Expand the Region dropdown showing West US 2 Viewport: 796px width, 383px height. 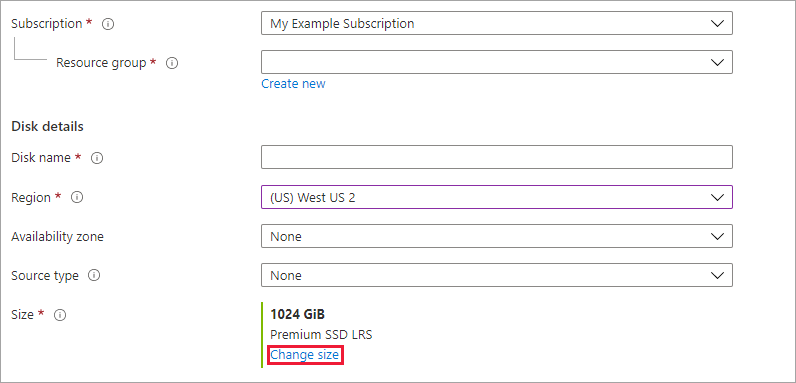pos(496,197)
